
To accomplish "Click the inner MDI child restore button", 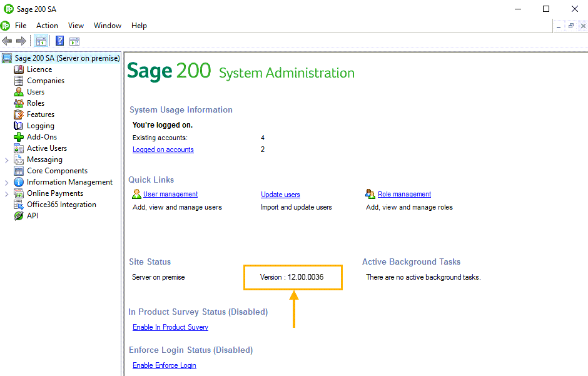I will click(570, 26).
